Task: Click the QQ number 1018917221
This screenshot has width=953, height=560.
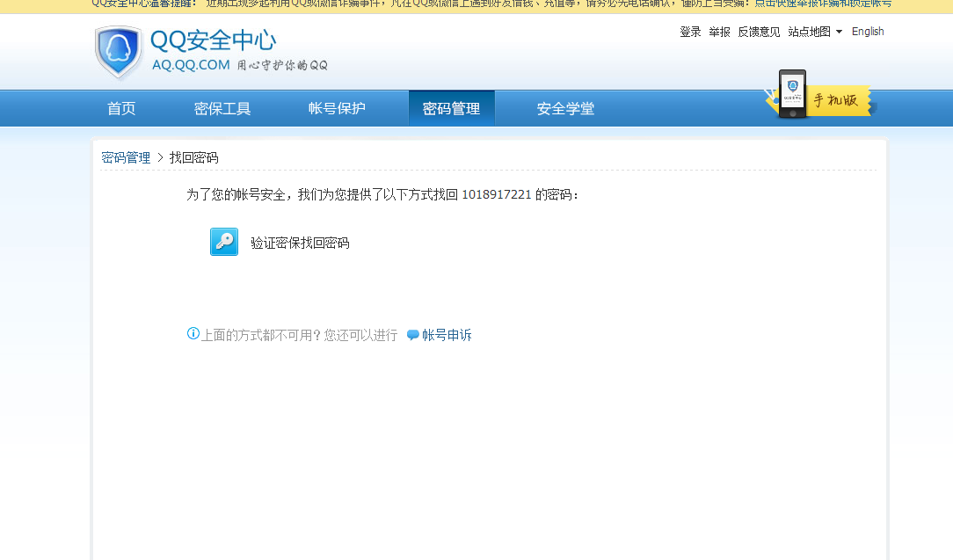Action: (497, 194)
